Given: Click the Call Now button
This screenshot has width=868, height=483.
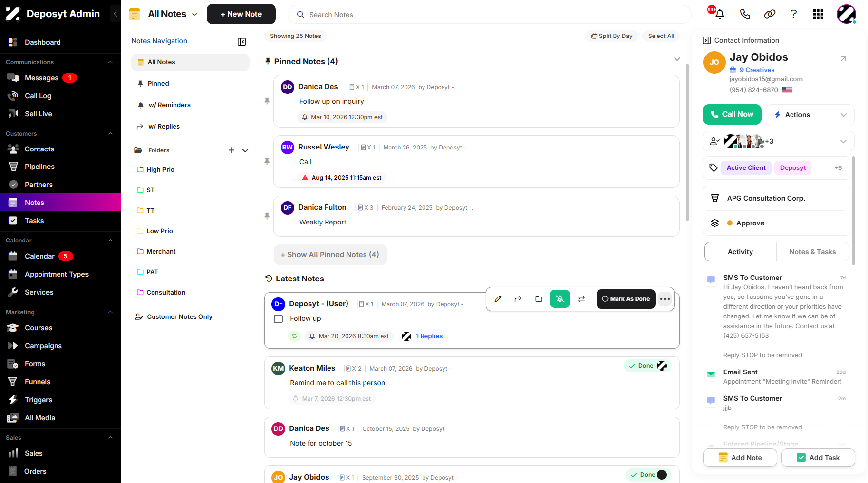Looking at the screenshot, I should [732, 114].
